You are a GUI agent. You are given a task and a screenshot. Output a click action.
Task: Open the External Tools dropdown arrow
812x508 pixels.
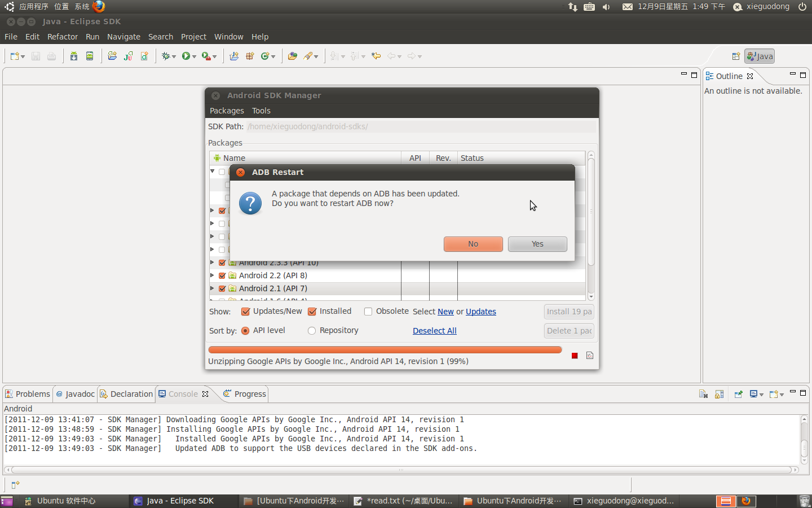click(x=215, y=56)
